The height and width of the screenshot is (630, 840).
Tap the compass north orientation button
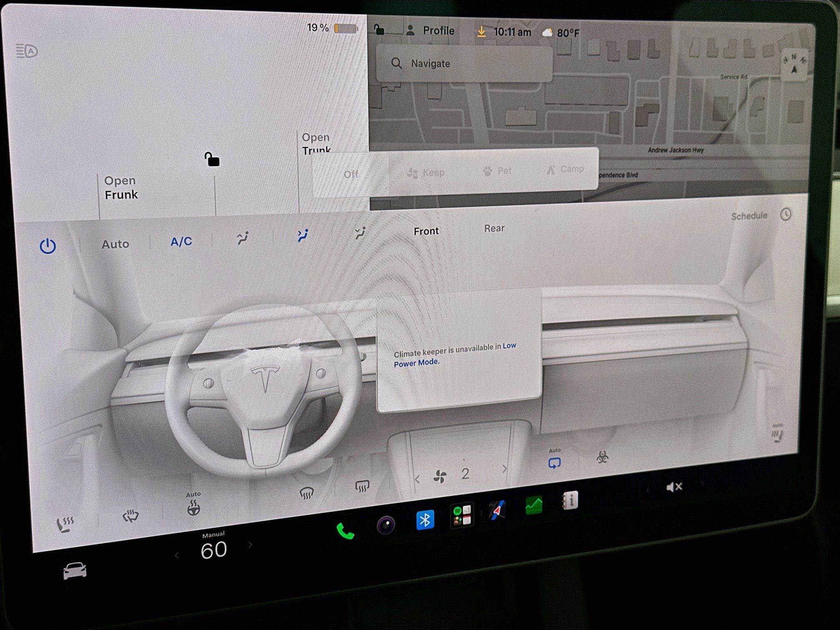[x=794, y=66]
